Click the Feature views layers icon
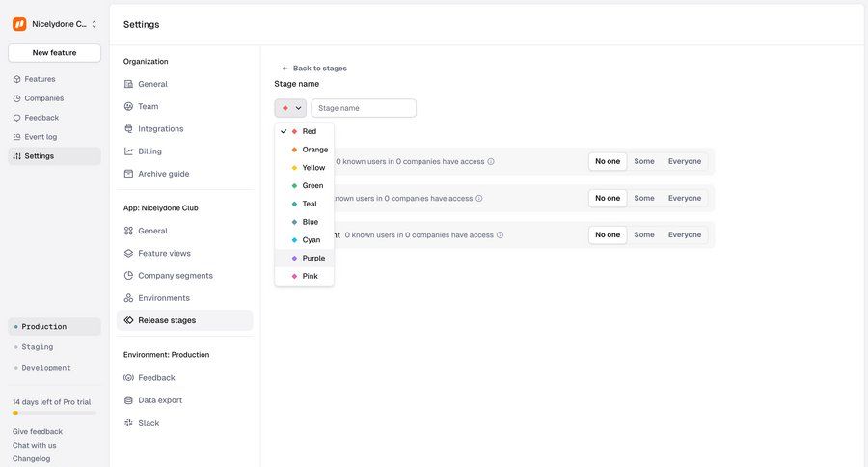The height and width of the screenshot is (467, 868). tap(128, 253)
